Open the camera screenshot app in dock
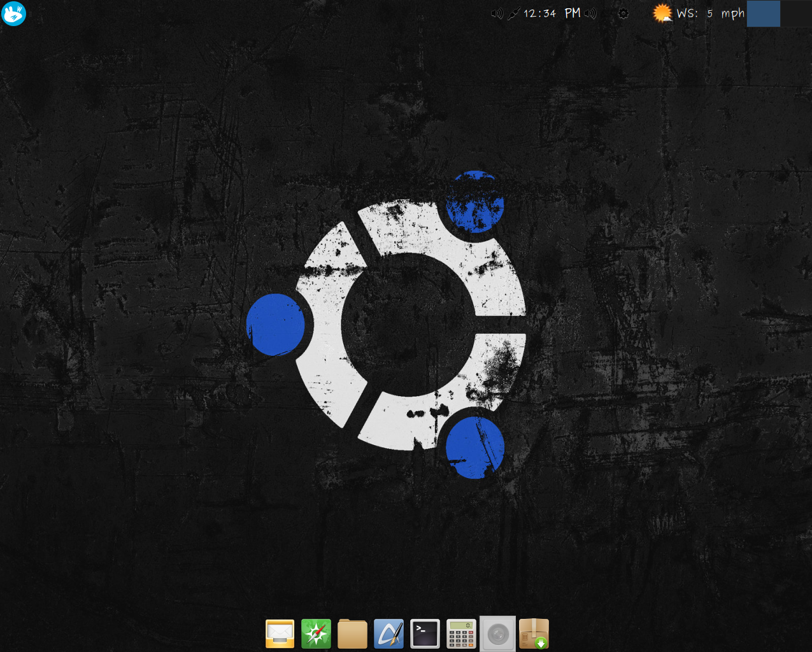The width and height of the screenshot is (812, 652). (x=497, y=634)
